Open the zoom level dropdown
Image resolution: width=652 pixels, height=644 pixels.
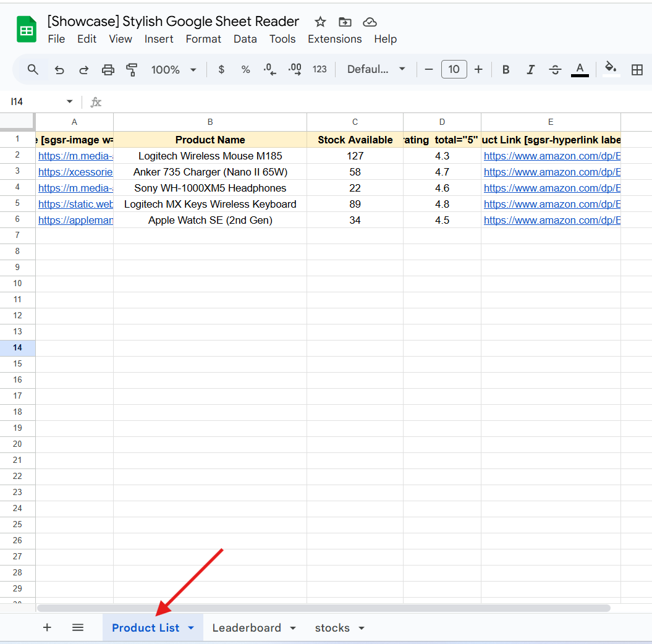[x=174, y=69]
